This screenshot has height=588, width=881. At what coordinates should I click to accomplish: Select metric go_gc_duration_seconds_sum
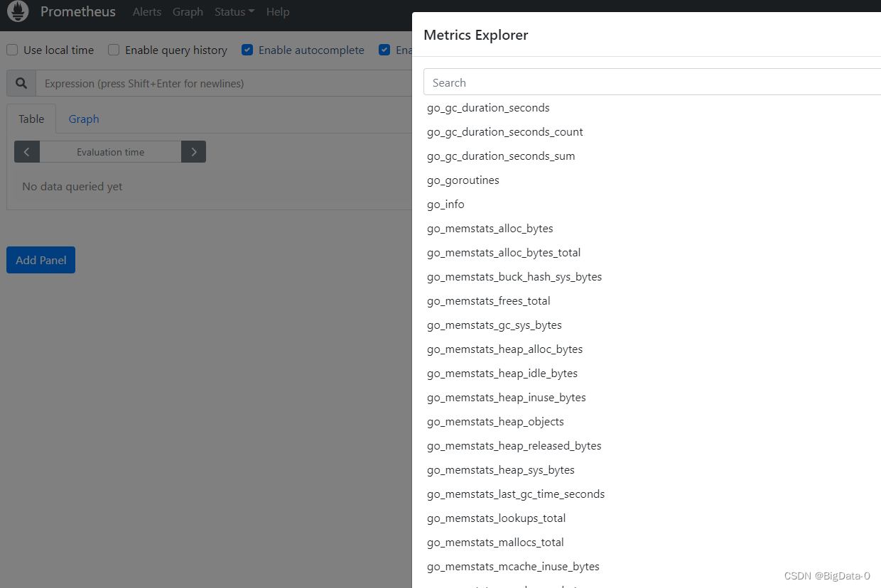[501, 156]
